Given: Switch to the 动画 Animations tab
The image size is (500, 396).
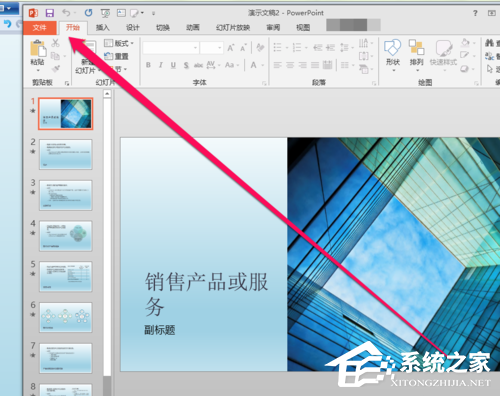Looking at the screenshot, I should (193, 28).
